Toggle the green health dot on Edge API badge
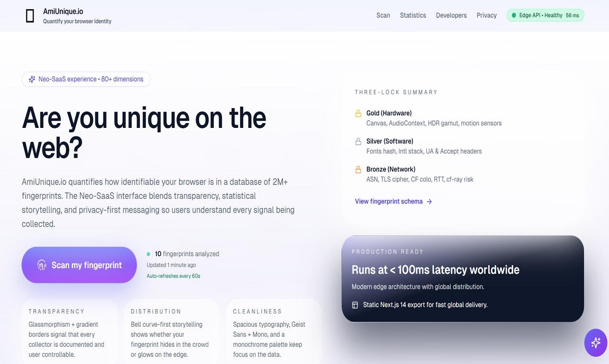The width and height of the screenshot is (609, 364). point(513,15)
